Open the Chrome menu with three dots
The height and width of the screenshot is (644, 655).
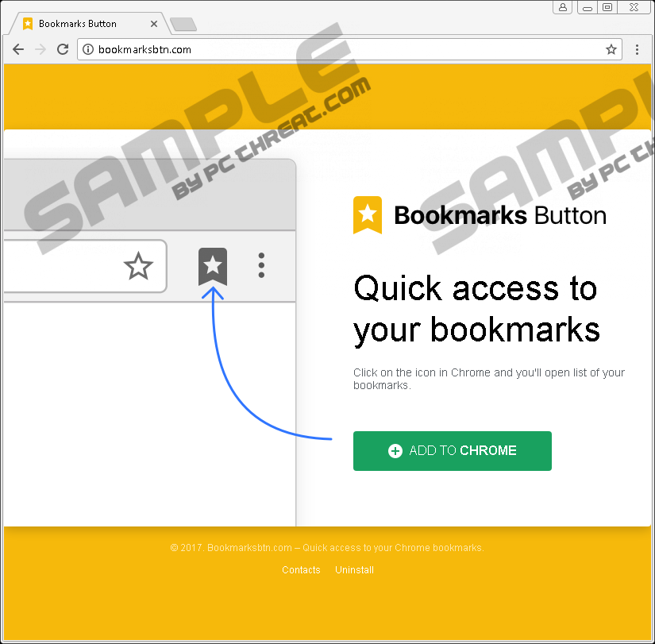tap(637, 49)
